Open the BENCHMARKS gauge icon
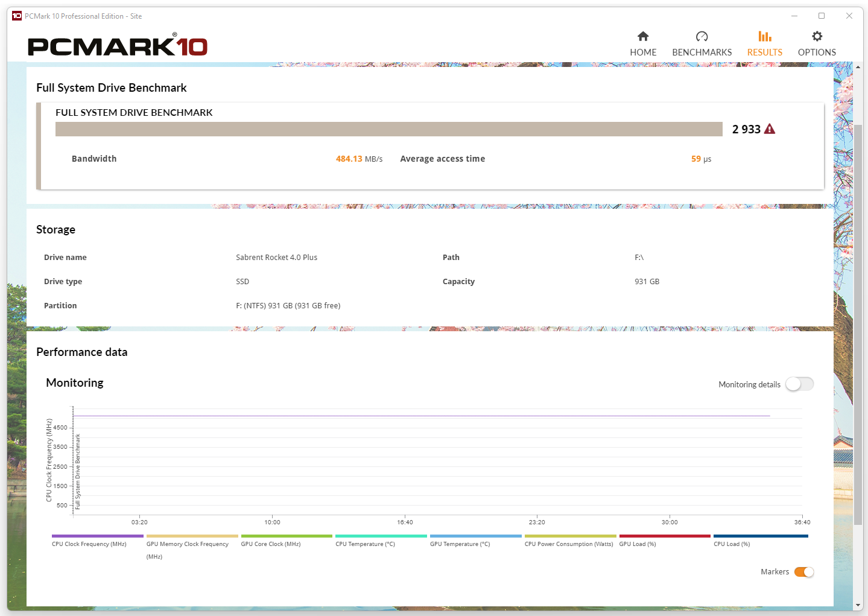The image size is (868, 616). (702, 36)
